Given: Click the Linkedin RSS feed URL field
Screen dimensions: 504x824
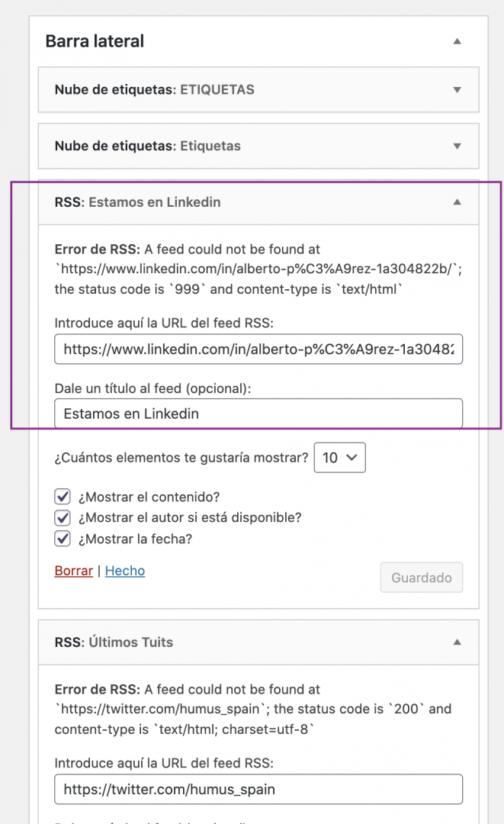Looking at the screenshot, I should tap(258, 349).
